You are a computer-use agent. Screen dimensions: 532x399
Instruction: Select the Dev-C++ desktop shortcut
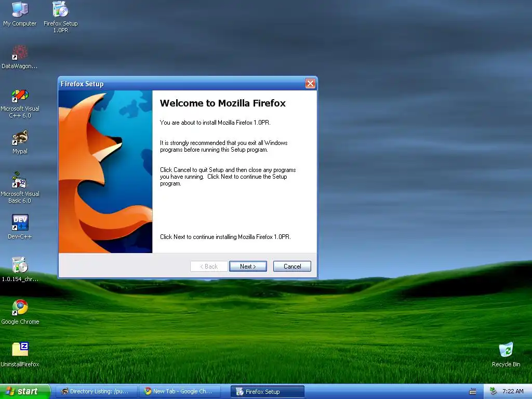point(20,227)
